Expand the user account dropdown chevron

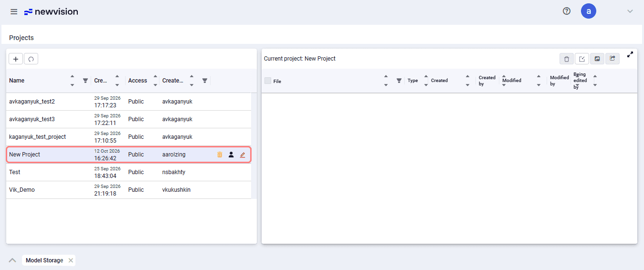click(630, 11)
